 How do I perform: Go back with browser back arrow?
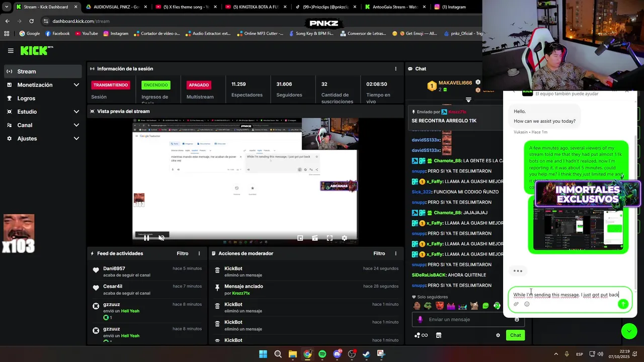tap(7, 21)
